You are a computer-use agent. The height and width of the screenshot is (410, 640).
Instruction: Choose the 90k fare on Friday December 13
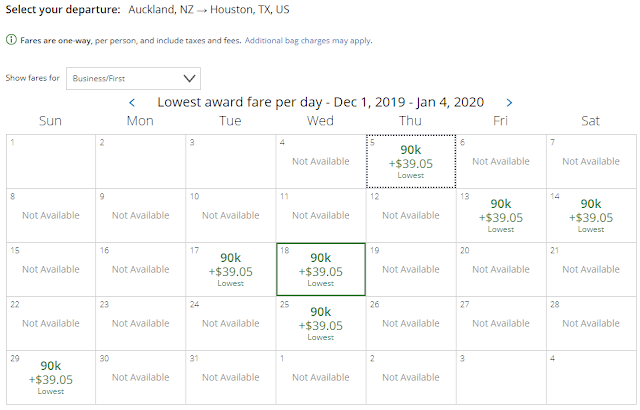pos(500,215)
